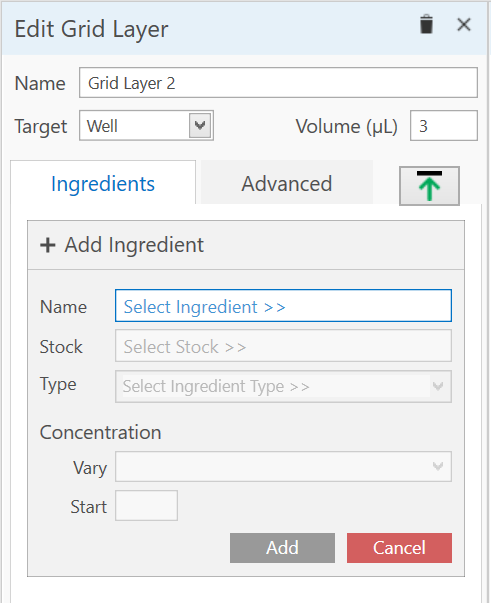Cancel adding the ingredient
Image resolution: width=491 pixels, height=603 pixels.
pos(399,548)
